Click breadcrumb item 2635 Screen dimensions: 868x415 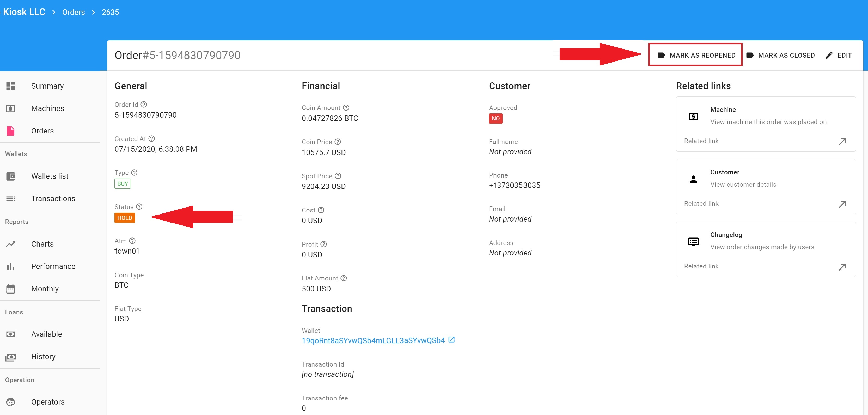click(x=111, y=12)
